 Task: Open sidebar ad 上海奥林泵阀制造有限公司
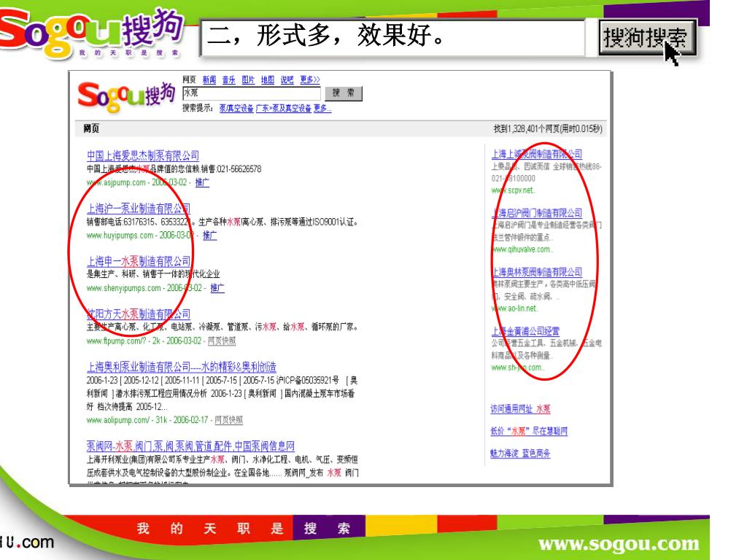537,272
